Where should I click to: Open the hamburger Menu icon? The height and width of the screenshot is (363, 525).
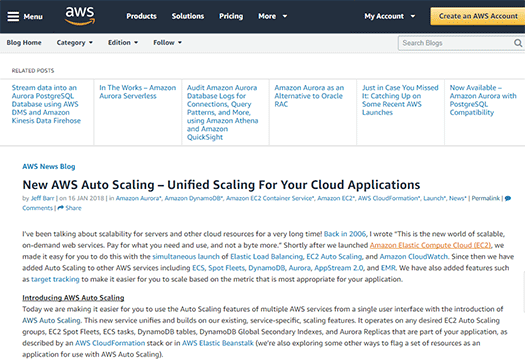point(13,16)
